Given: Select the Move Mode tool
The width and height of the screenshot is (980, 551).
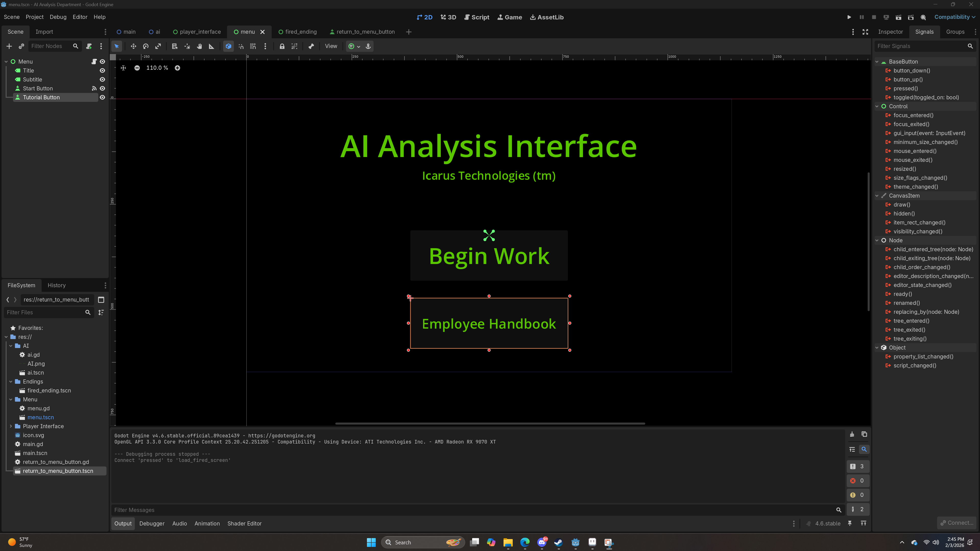Looking at the screenshot, I should 133,46.
